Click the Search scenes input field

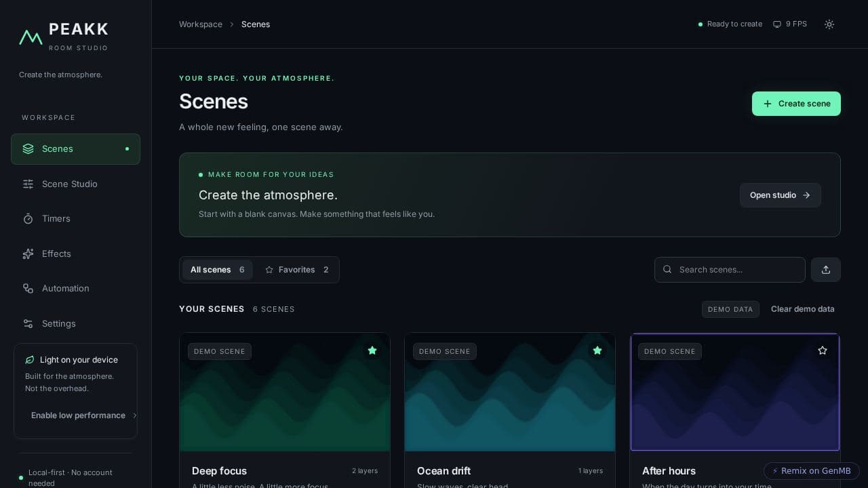coord(730,270)
